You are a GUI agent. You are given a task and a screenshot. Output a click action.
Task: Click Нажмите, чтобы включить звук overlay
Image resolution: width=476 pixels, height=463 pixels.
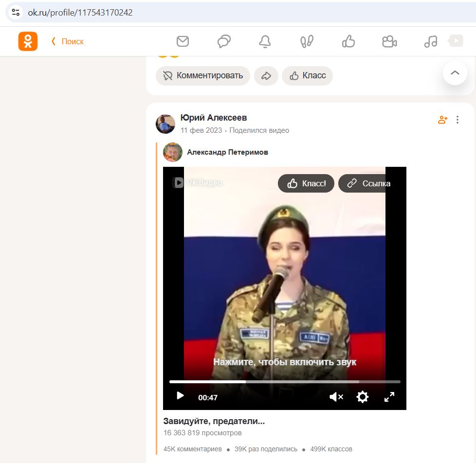click(285, 362)
